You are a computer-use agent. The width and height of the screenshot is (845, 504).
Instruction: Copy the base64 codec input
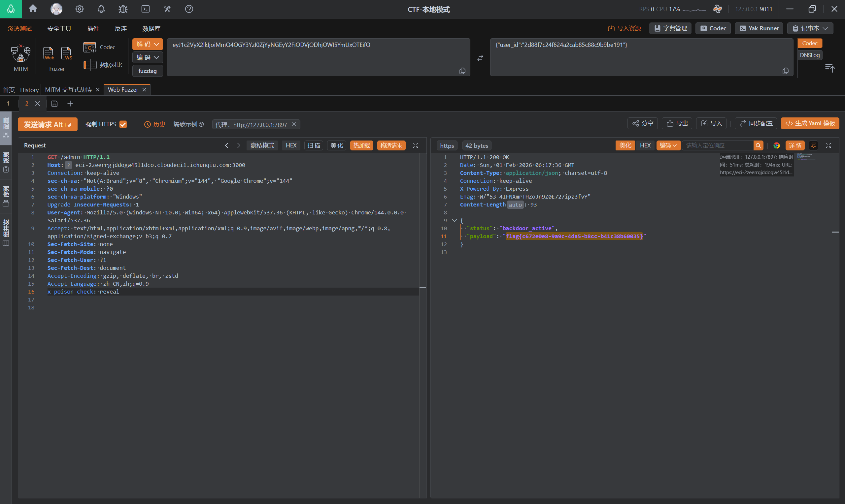[462, 71]
